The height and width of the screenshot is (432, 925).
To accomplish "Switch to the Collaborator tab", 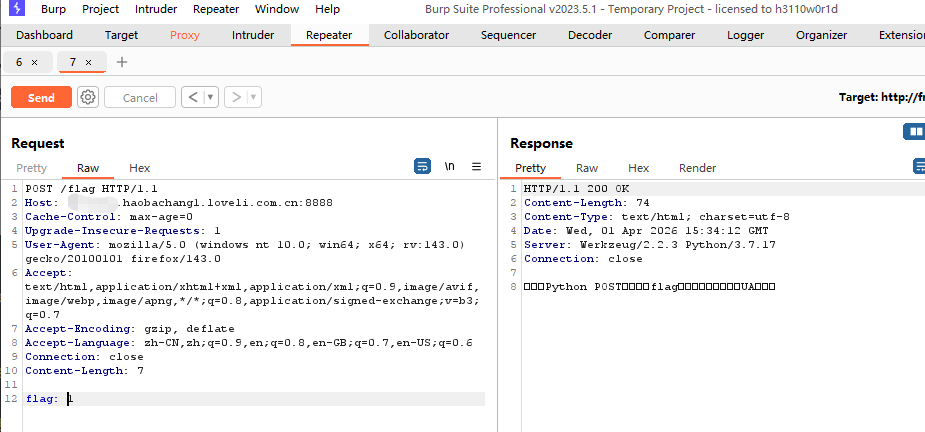I will point(416,35).
